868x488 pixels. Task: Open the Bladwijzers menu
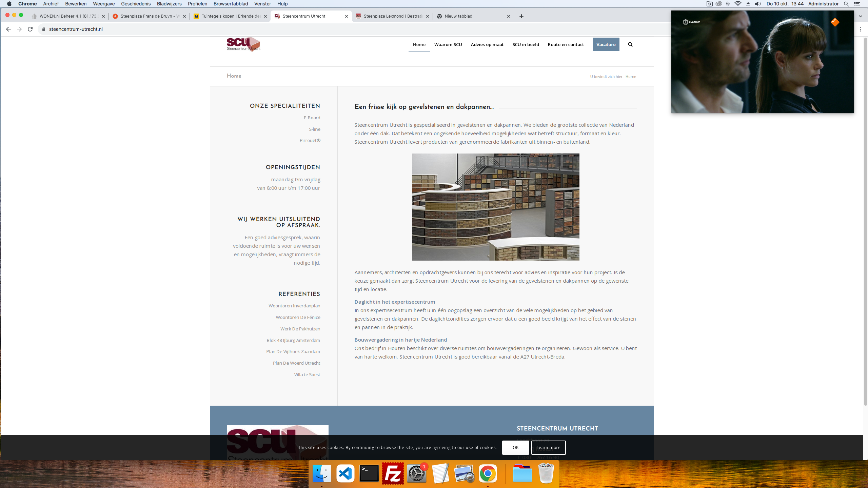(169, 4)
